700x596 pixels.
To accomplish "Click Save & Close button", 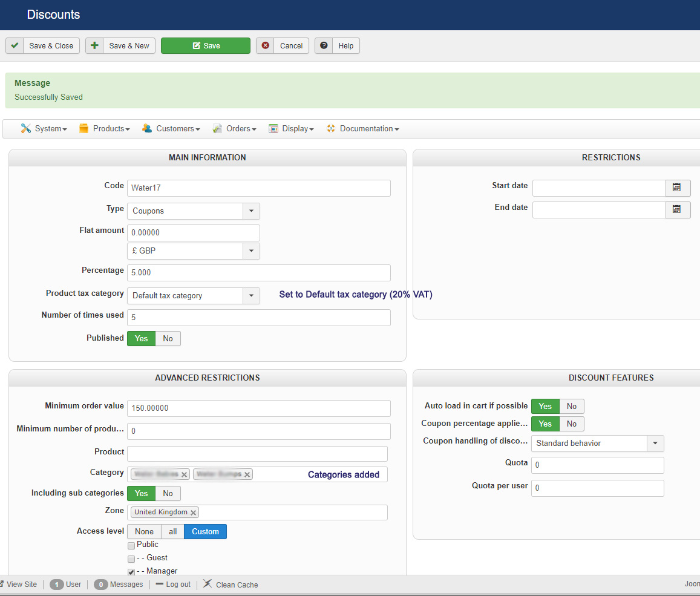I will pos(42,45).
